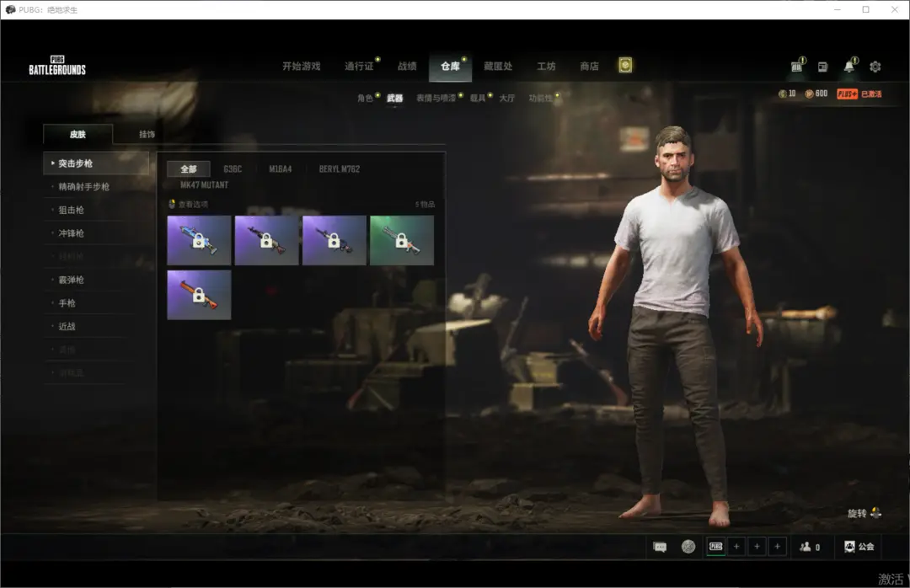
Task: Switch to the 大厅 lobby subtab
Action: (507, 98)
